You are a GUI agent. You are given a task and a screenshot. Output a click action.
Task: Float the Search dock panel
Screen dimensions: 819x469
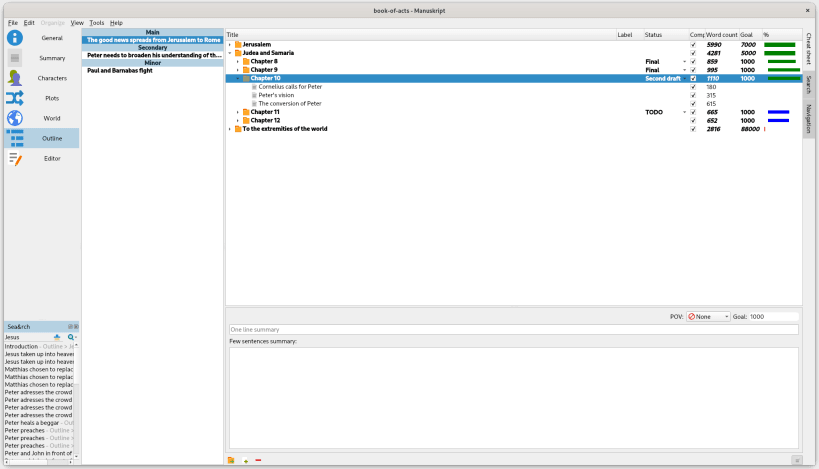pos(70,326)
